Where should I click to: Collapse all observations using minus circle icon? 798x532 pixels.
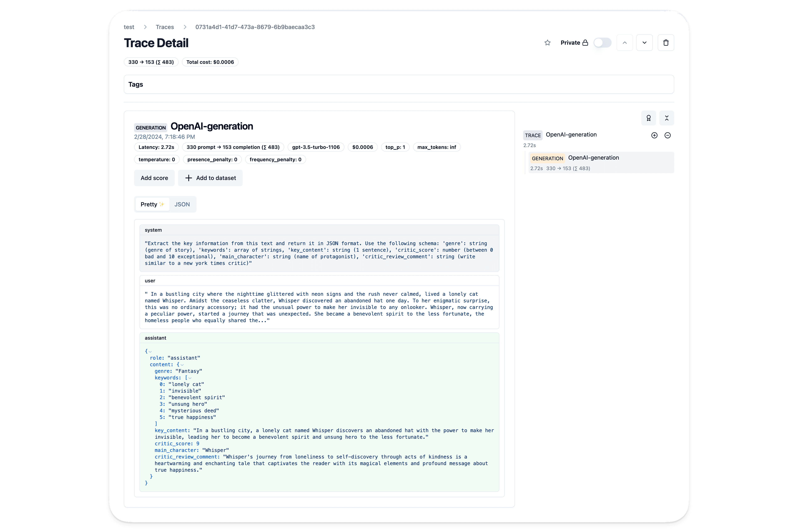668,135
